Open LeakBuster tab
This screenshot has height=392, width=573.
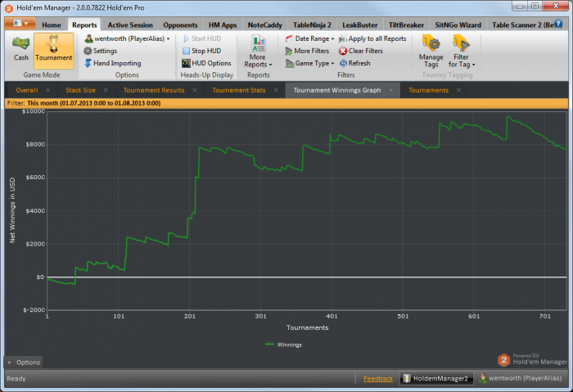360,25
